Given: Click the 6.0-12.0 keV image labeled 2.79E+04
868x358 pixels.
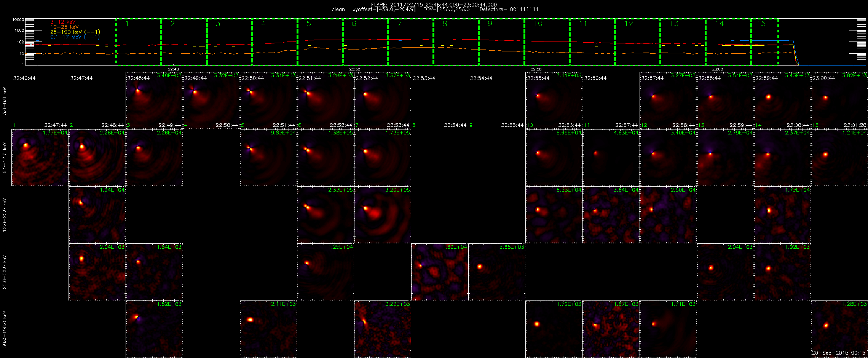Looking at the screenshot, I should click(725, 158).
